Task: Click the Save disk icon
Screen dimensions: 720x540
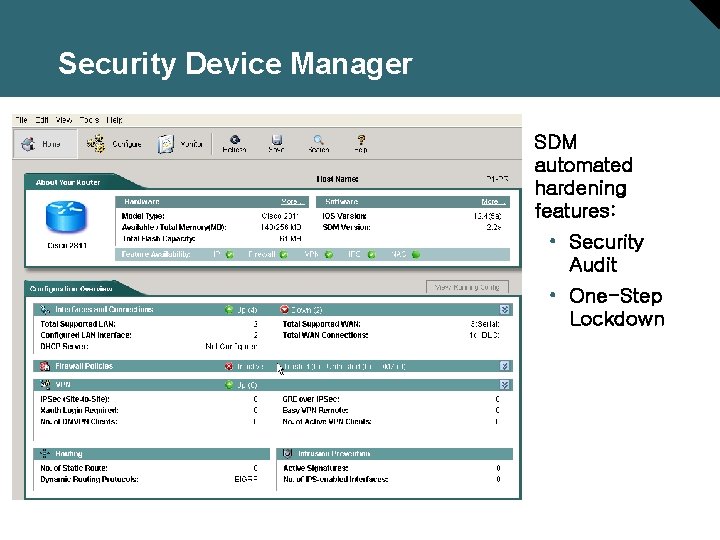Action: [276, 140]
